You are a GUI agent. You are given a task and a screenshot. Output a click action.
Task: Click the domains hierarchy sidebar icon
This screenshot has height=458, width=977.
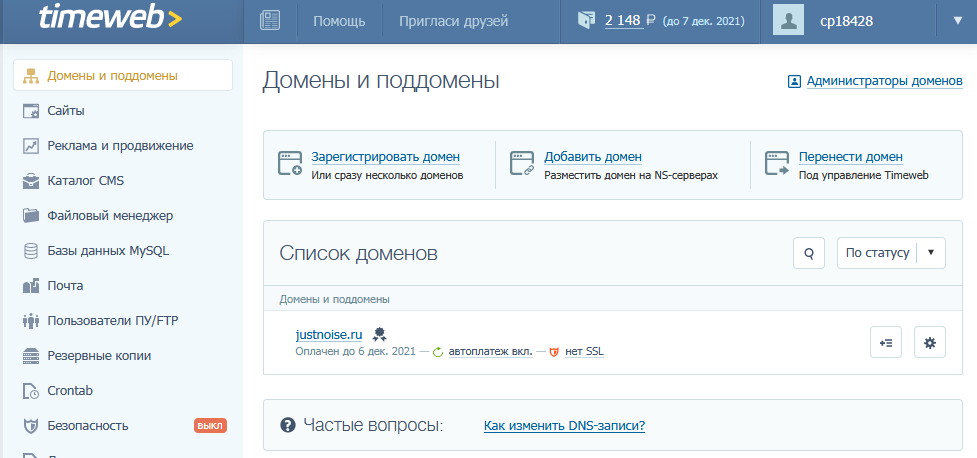(x=31, y=76)
